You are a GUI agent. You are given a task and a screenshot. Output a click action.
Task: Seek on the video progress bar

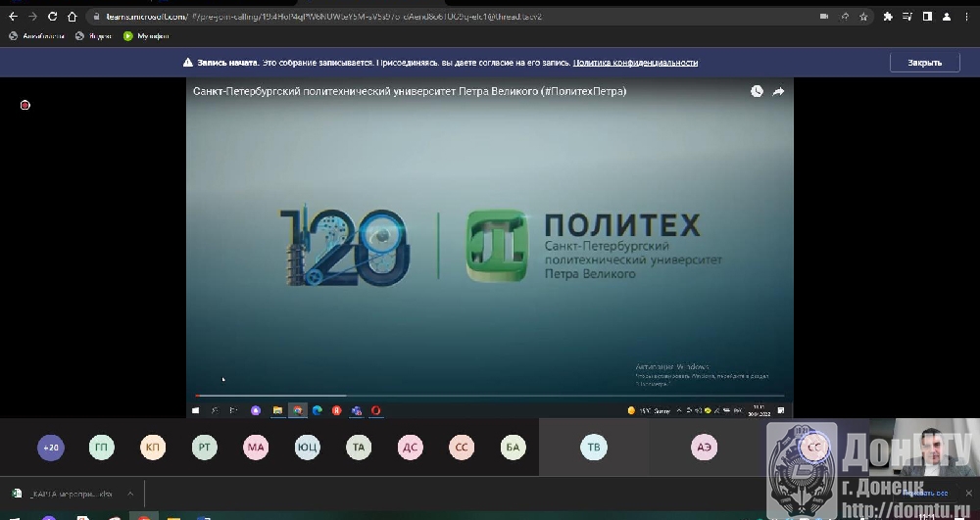coord(489,396)
